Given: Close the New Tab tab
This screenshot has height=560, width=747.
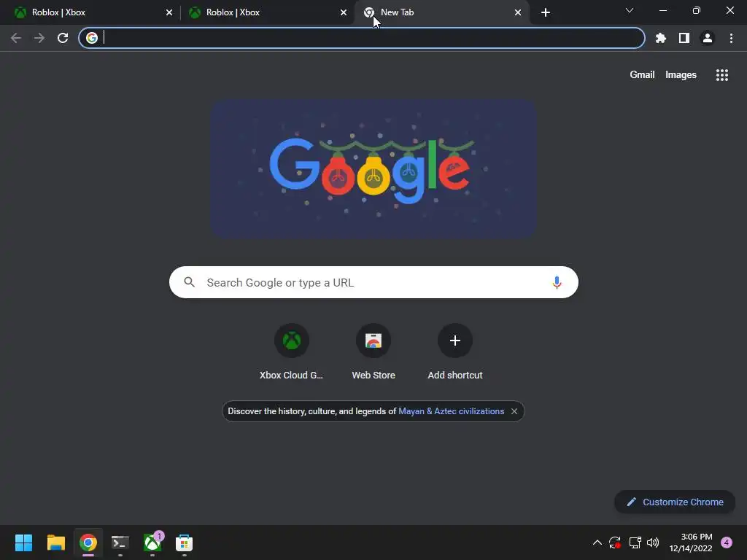Looking at the screenshot, I should click(x=518, y=12).
